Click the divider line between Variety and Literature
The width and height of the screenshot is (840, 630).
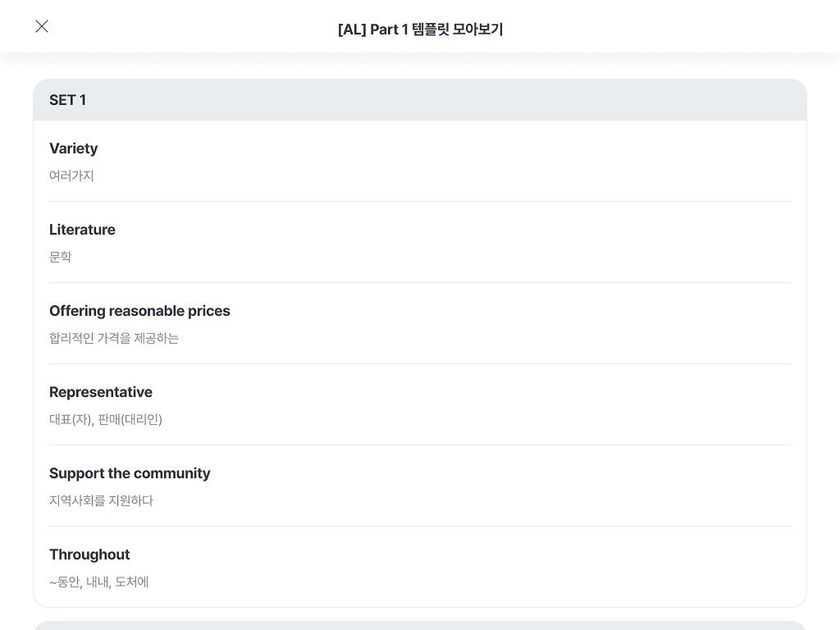(420, 201)
